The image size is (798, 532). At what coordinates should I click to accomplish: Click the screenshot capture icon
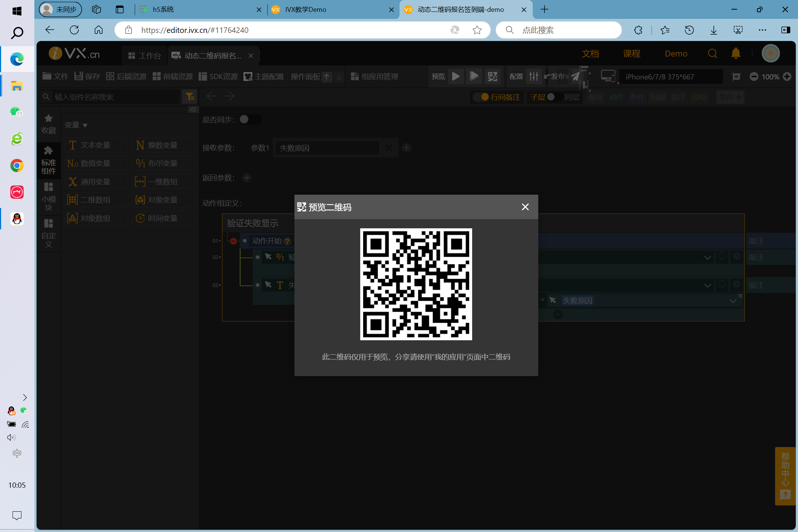coord(736,76)
